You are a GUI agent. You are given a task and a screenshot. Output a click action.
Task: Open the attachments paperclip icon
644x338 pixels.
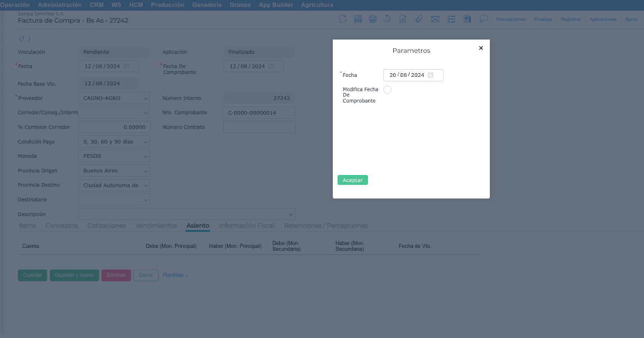[419, 19]
